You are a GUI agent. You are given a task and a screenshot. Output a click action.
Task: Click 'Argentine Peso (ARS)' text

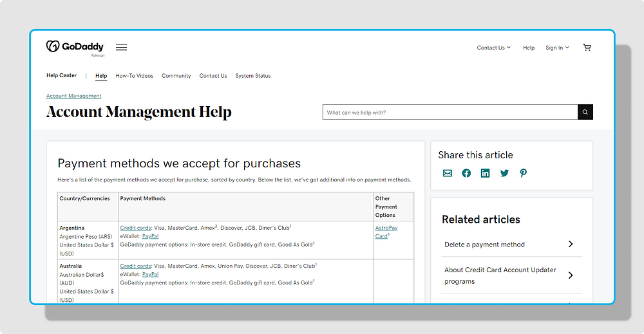[x=86, y=237]
